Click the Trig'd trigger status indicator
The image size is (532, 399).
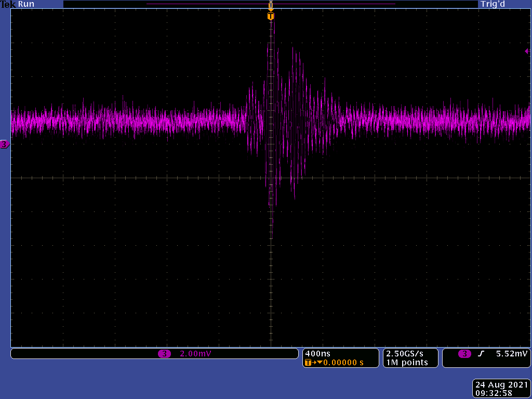493,4
